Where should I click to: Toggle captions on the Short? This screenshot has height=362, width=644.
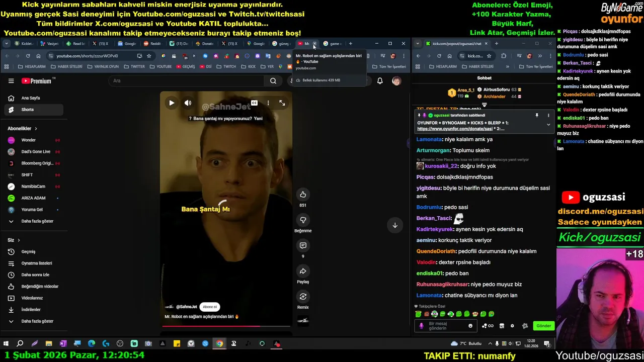point(254,103)
